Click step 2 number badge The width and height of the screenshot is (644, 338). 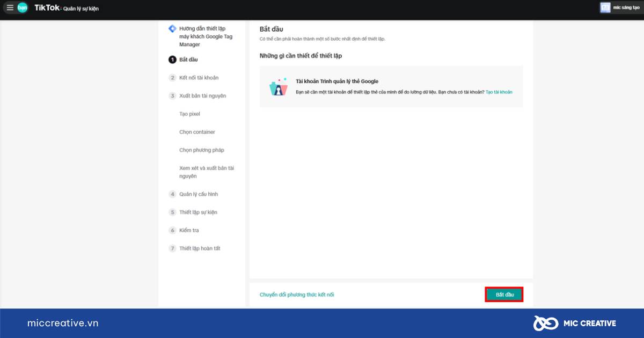coord(172,78)
